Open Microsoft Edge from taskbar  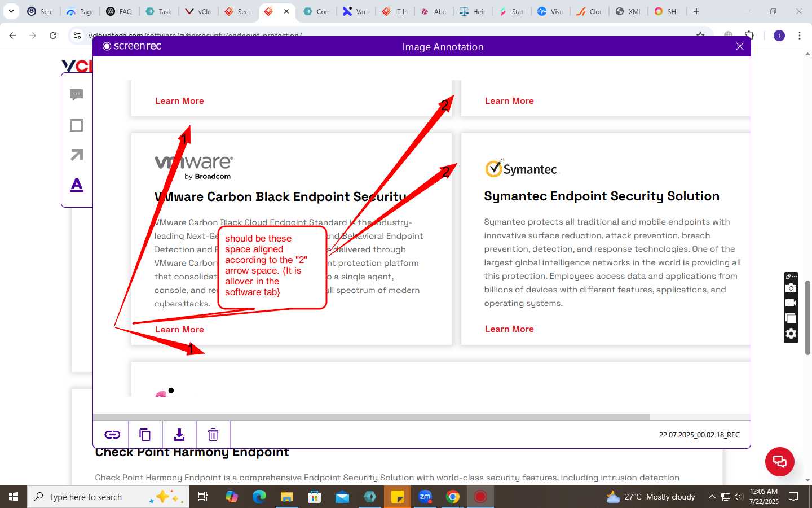point(259,497)
